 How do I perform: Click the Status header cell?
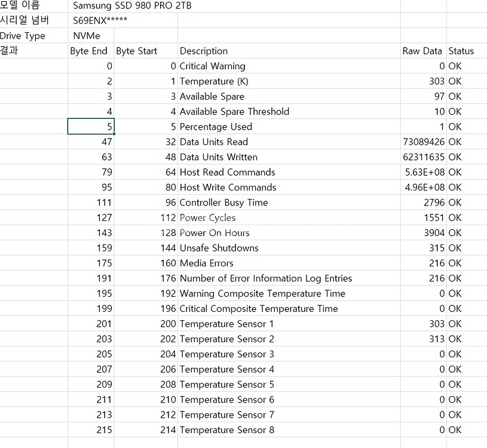coord(461,51)
